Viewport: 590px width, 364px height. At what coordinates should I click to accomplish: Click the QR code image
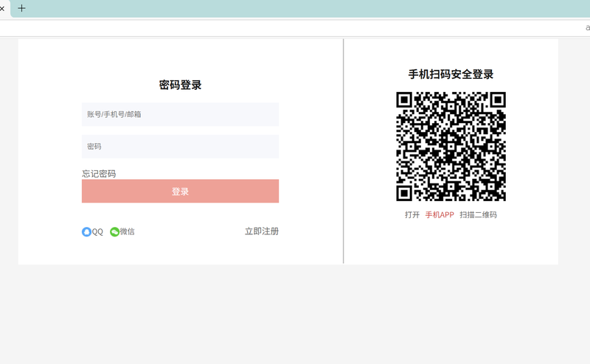coord(451,147)
